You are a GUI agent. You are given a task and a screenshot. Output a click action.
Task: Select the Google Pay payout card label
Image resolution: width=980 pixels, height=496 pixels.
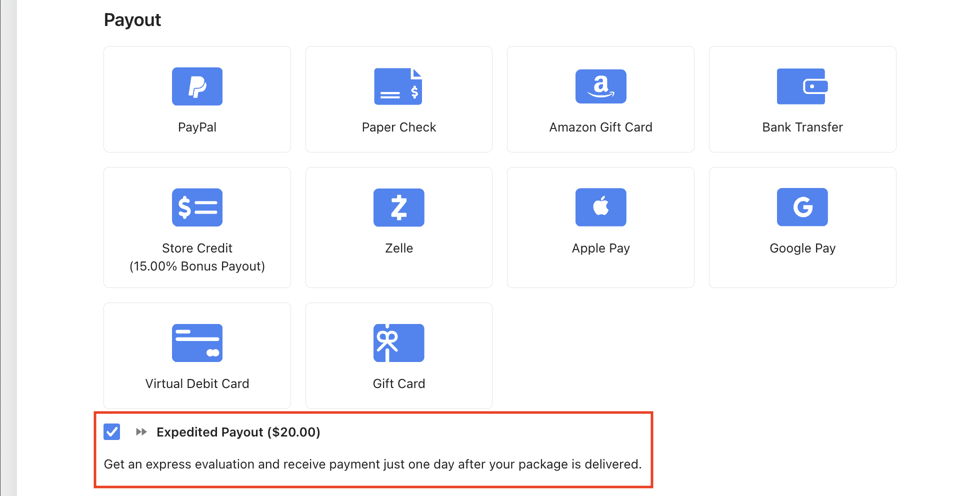[802, 248]
